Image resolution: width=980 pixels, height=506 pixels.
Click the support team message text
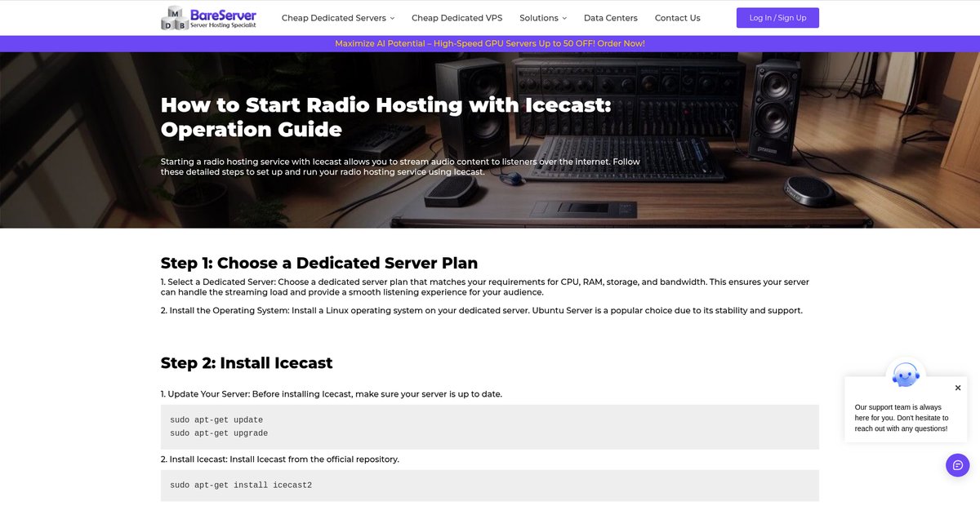(902, 418)
